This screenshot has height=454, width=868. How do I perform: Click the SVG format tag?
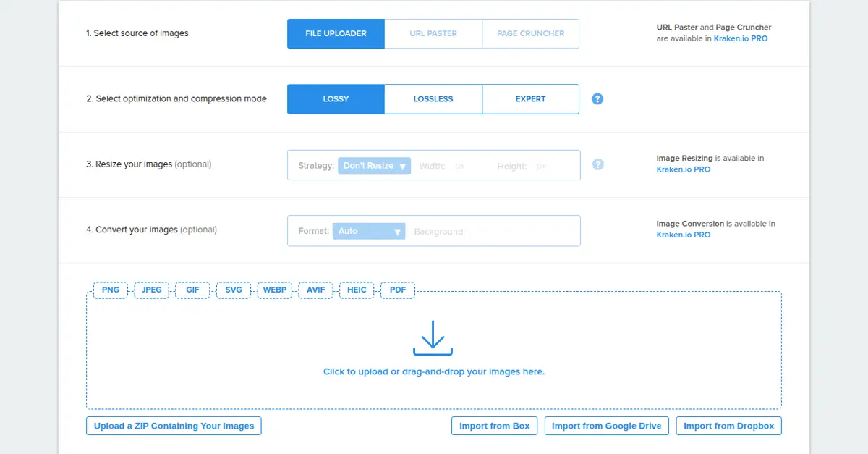[234, 290]
